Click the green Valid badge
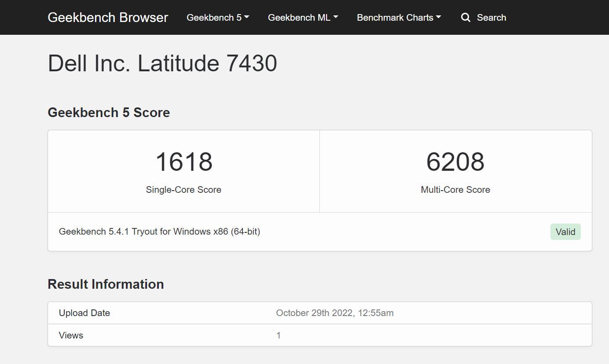 [565, 232]
